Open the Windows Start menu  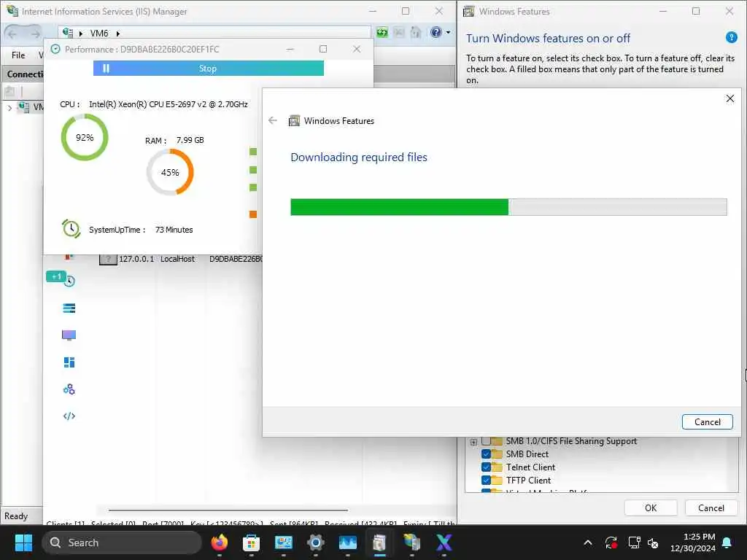click(x=23, y=542)
